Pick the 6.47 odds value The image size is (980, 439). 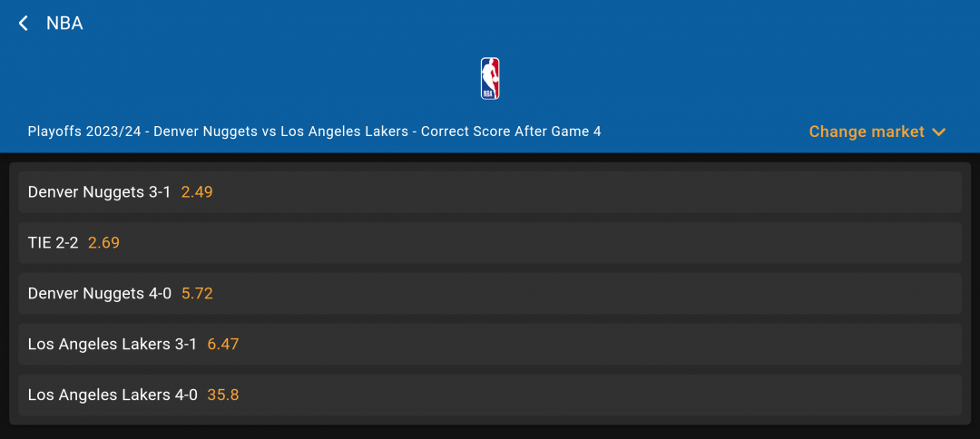click(223, 344)
